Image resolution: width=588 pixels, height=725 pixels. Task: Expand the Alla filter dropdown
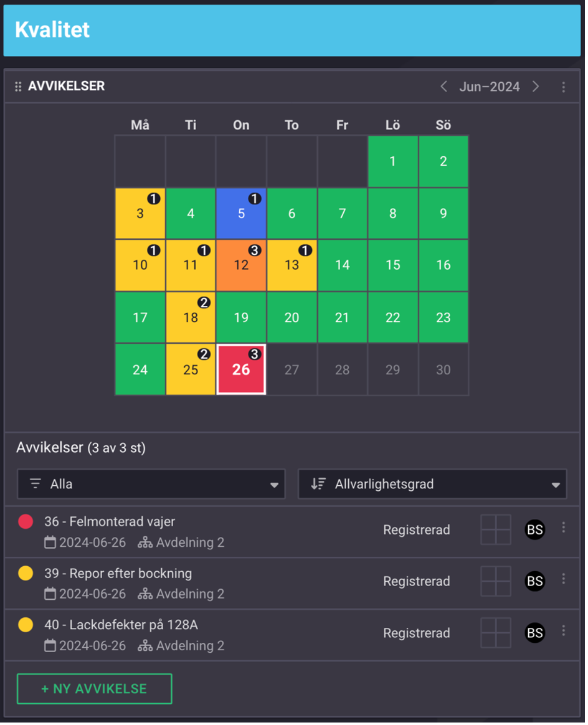click(x=151, y=484)
